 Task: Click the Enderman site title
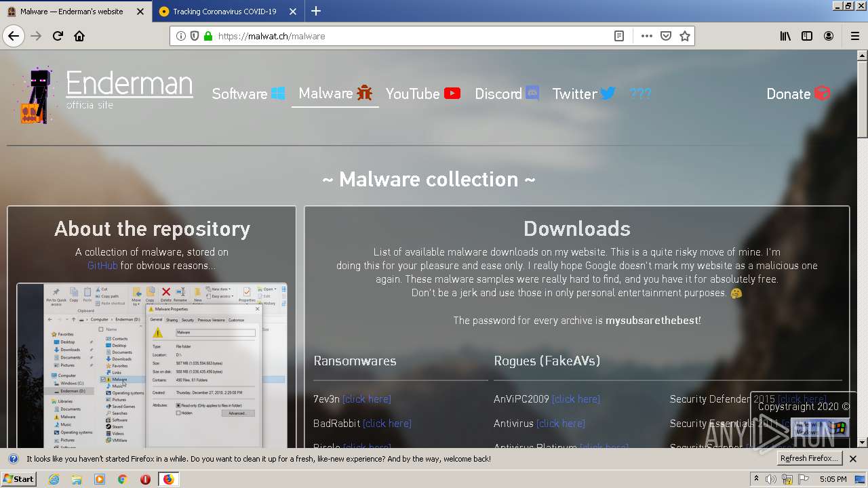pos(129,84)
